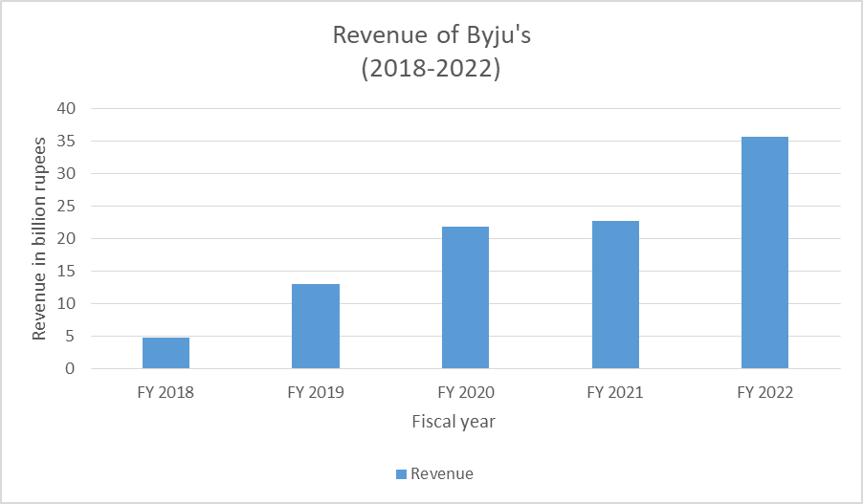This screenshot has height=504, width=863.
Task: Pick the FY 2021 bar
Action: pos(615,295)
